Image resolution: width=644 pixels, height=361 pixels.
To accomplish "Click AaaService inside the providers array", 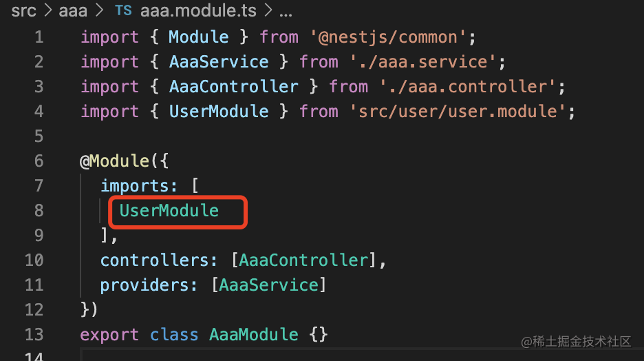I will pyautogui.click(x=269, y=285).
